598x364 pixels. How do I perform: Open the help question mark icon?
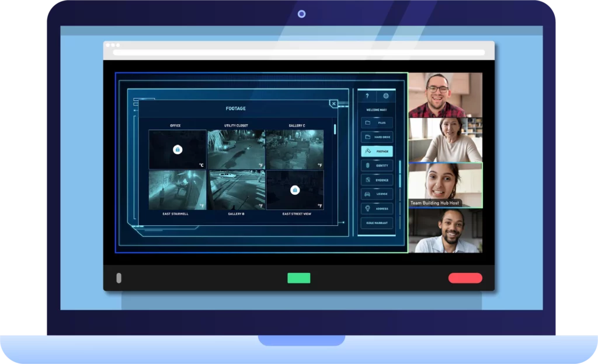pos(367,96)
